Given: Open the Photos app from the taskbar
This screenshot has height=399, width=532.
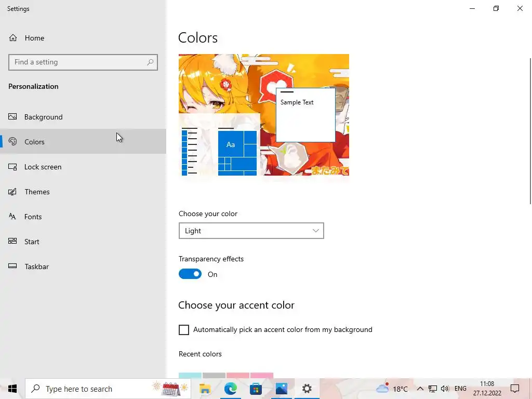Looking at the screenshot, I should pos(281,389).
